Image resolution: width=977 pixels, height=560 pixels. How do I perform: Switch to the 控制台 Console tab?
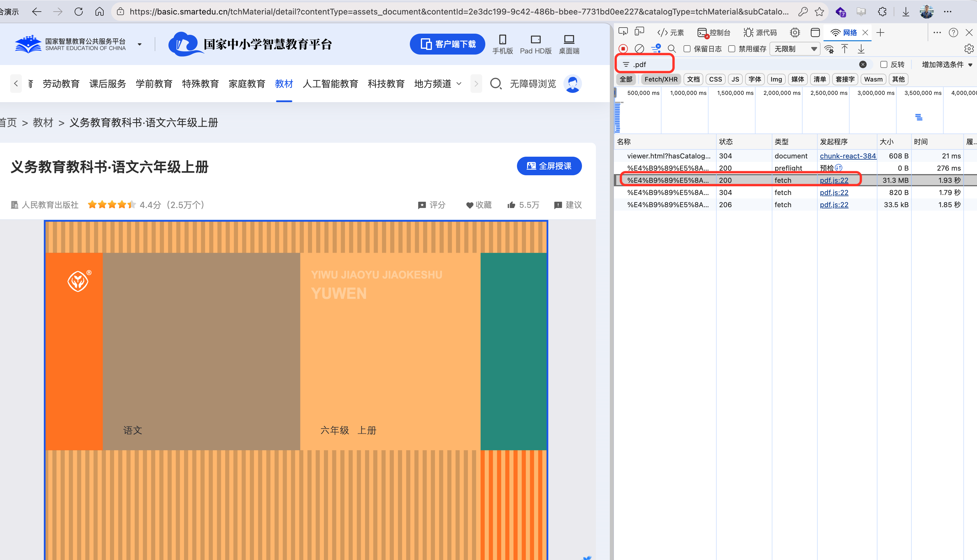713,32
